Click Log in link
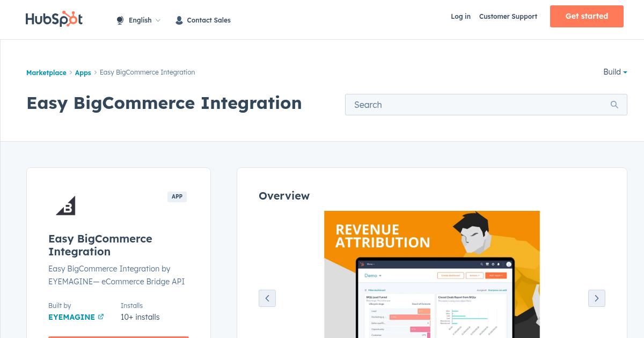 click(460, 17)
